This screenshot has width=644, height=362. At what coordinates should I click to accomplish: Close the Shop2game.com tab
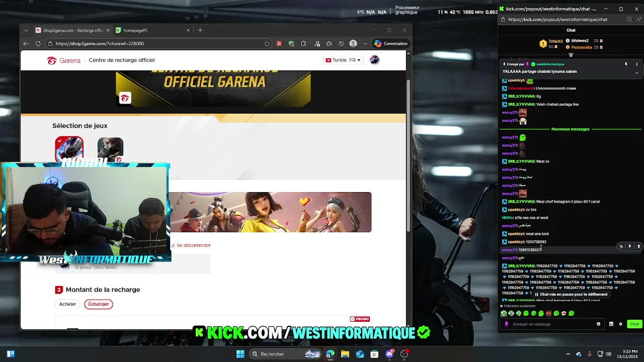click(108, 30)
